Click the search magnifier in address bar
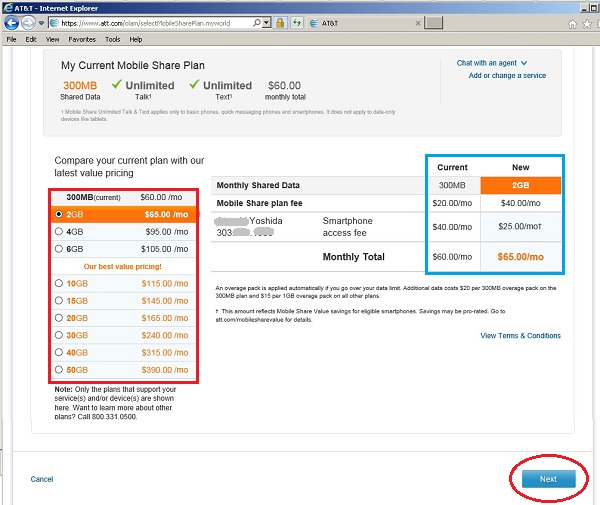This screenshot has height=505, width=600. [x=257, y=23]
